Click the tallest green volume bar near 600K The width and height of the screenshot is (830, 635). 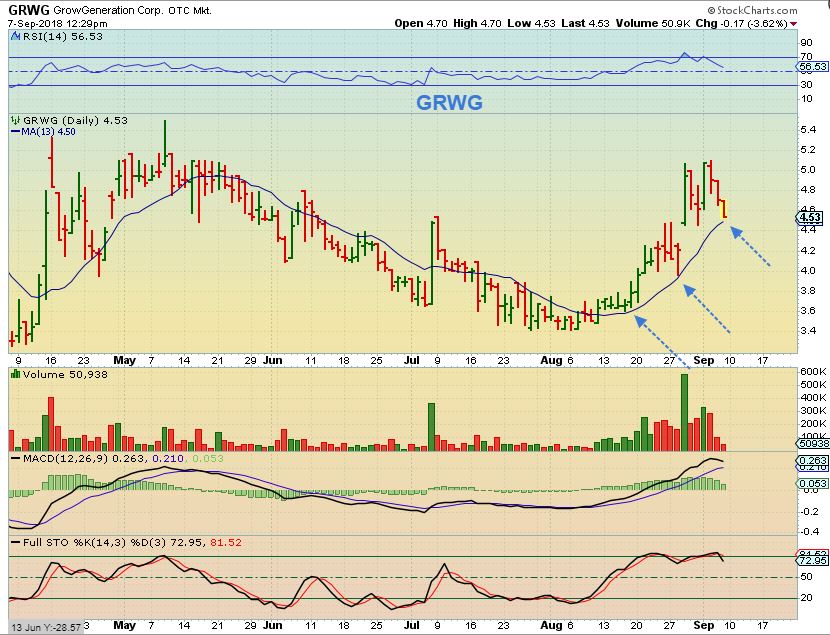[x=684, y=412]
